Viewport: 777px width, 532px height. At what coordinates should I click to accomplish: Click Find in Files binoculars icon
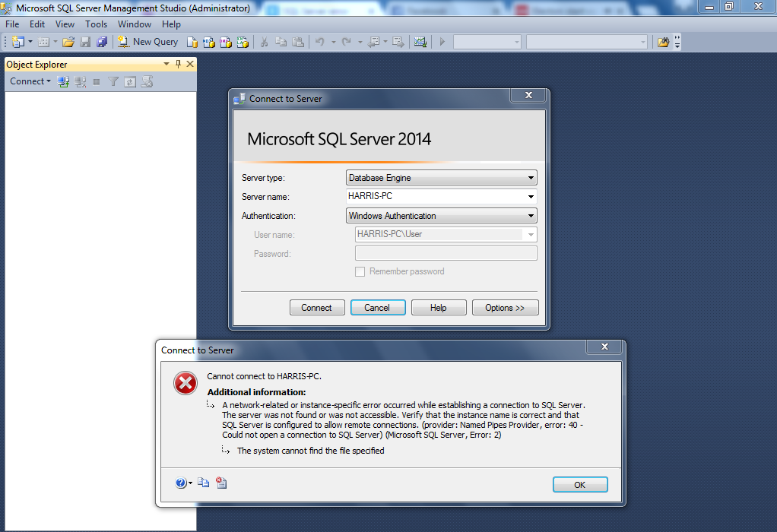[663, 42]
